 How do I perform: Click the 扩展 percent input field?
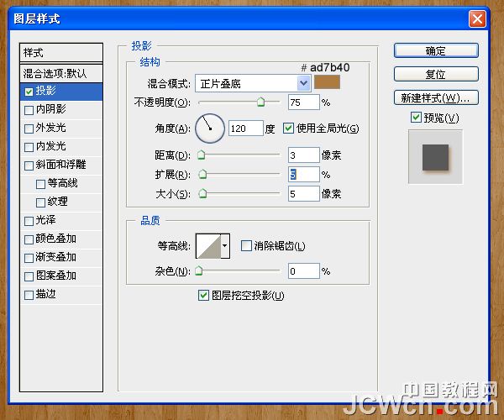point(304,175)
